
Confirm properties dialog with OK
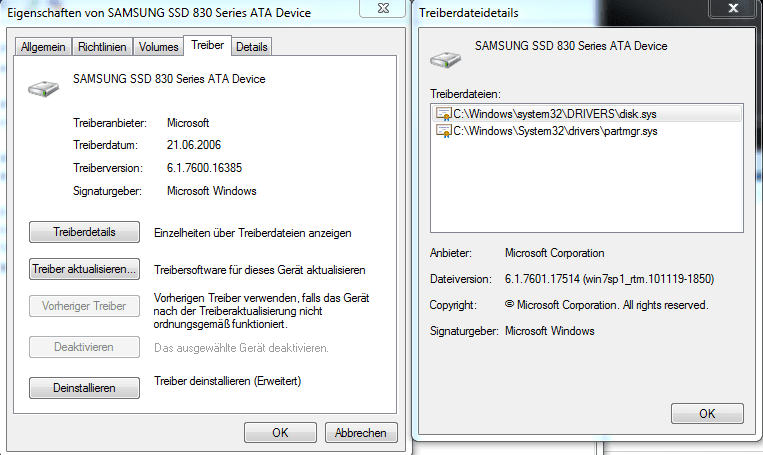click(x=280, y=433)
